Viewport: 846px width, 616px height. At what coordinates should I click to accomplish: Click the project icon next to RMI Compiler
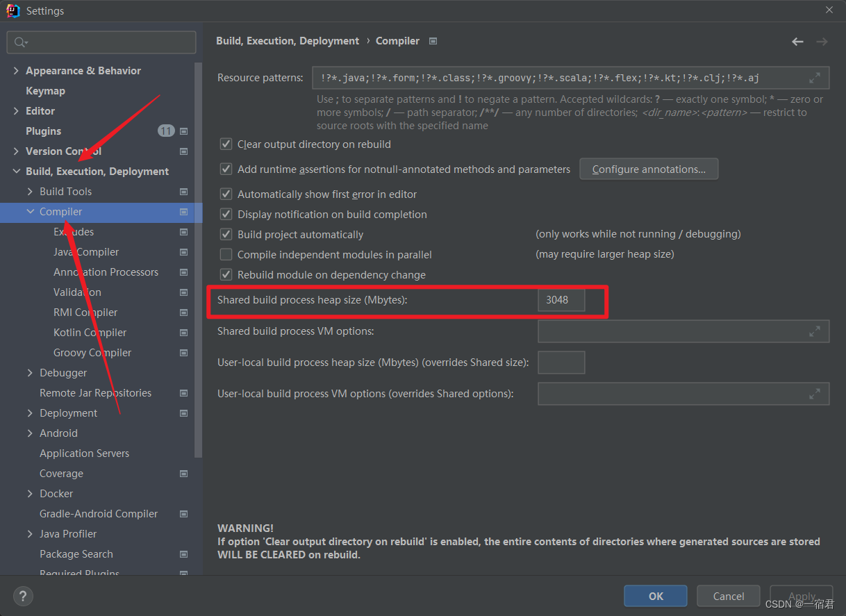click(x=183, y=313)
